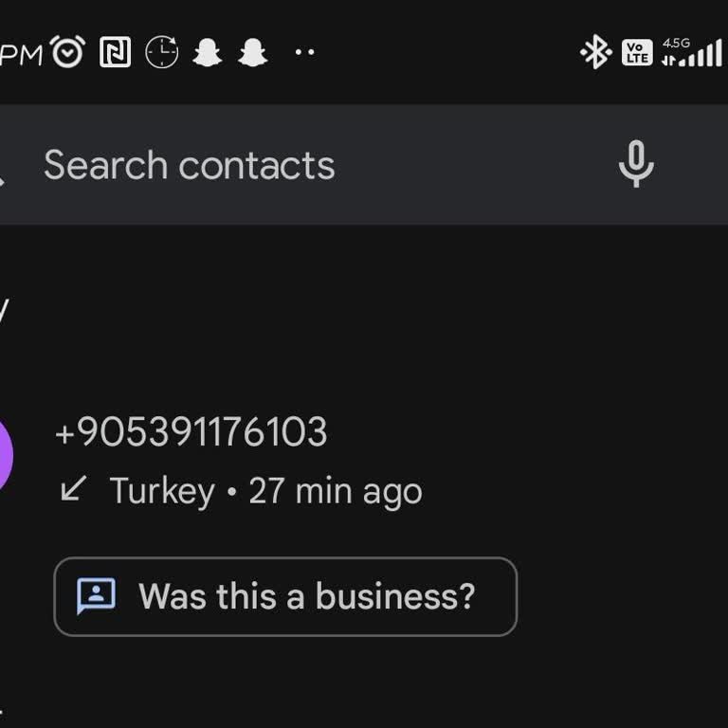
Task: Tap the two-dot notification overflow indicator
Action: pos(304,52)
